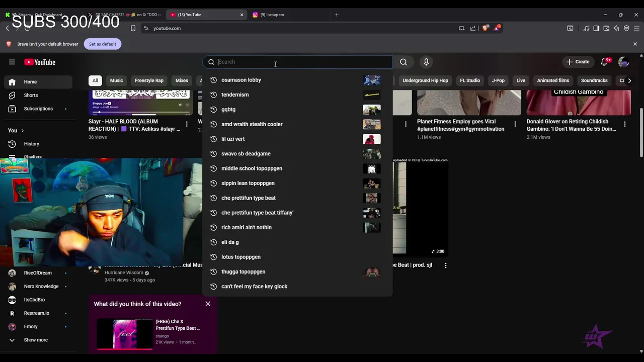The width and height of the screenshot is (644, 362).
Task: Close the YouTube browser tab
Action: click(x=242, y=15)
